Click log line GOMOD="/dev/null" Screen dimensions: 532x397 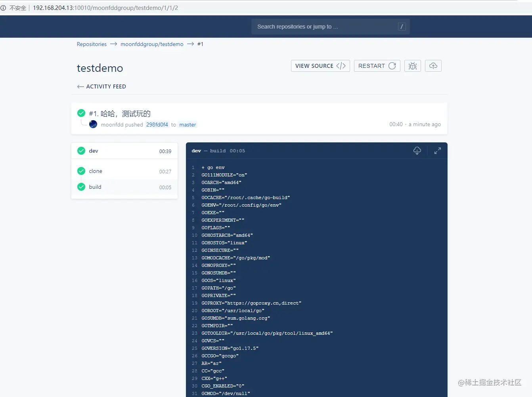[226, 393]
